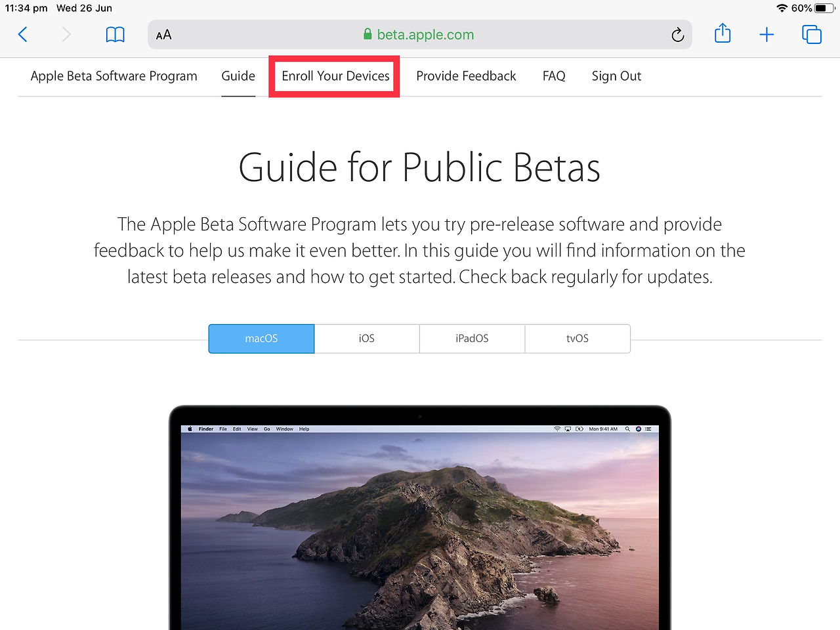Open Apple Beta Software Program home link
Screen dimensions: 840x630
tap(114, 76)
